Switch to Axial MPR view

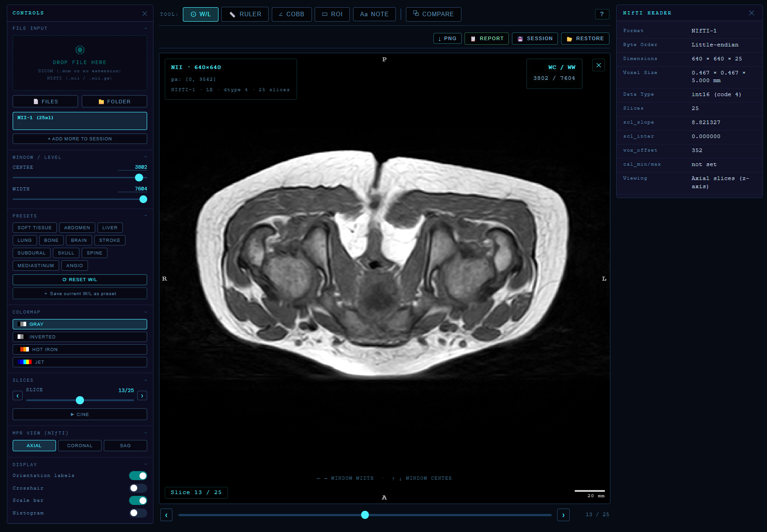click(x=34, y=446)
